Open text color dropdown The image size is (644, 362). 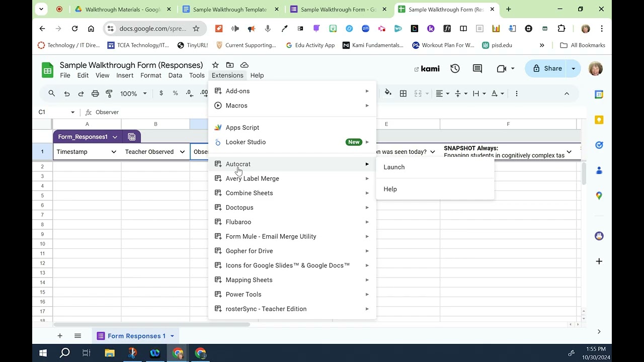pos(498,94)
